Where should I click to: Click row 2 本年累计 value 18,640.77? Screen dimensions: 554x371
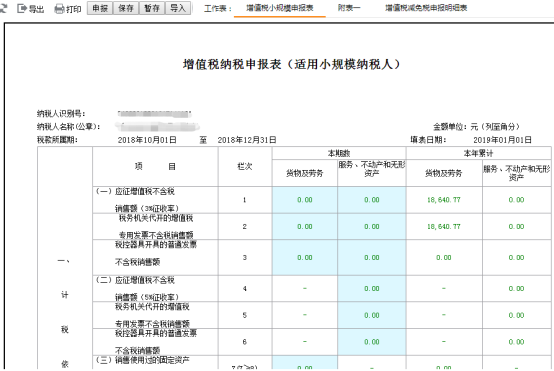[444, 226]
